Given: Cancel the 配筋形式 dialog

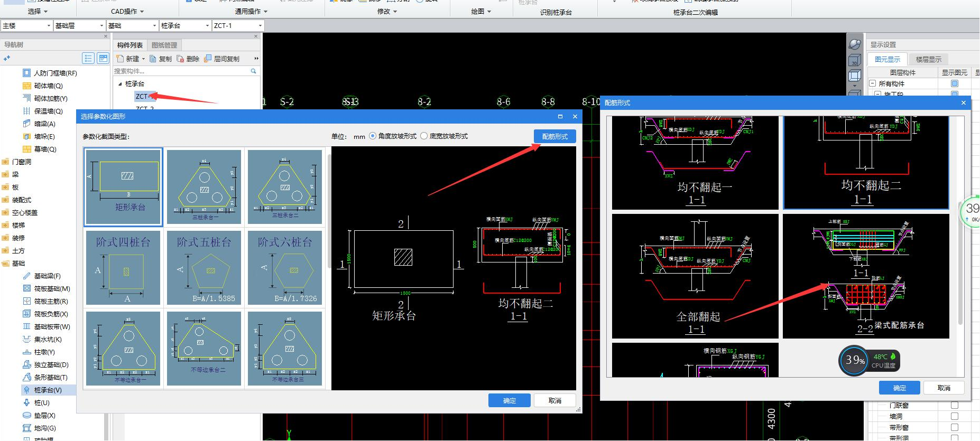Looking at the screenshot, I should click(944, 388).
